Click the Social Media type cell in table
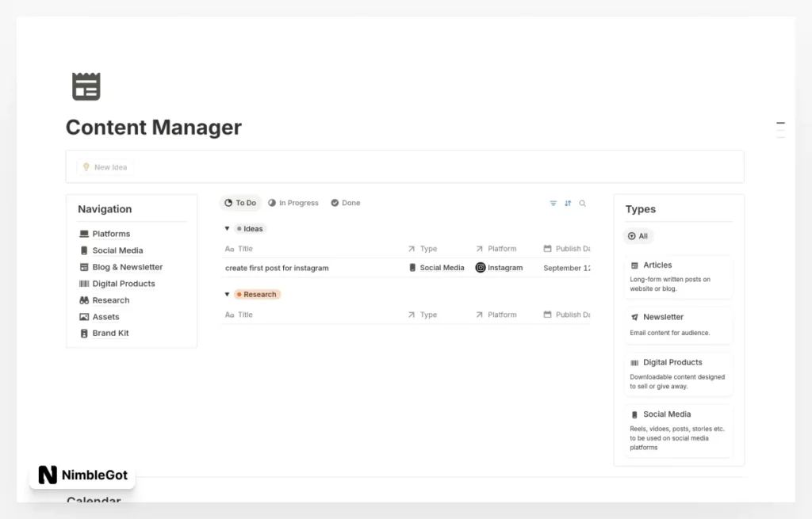 [437, 268]
